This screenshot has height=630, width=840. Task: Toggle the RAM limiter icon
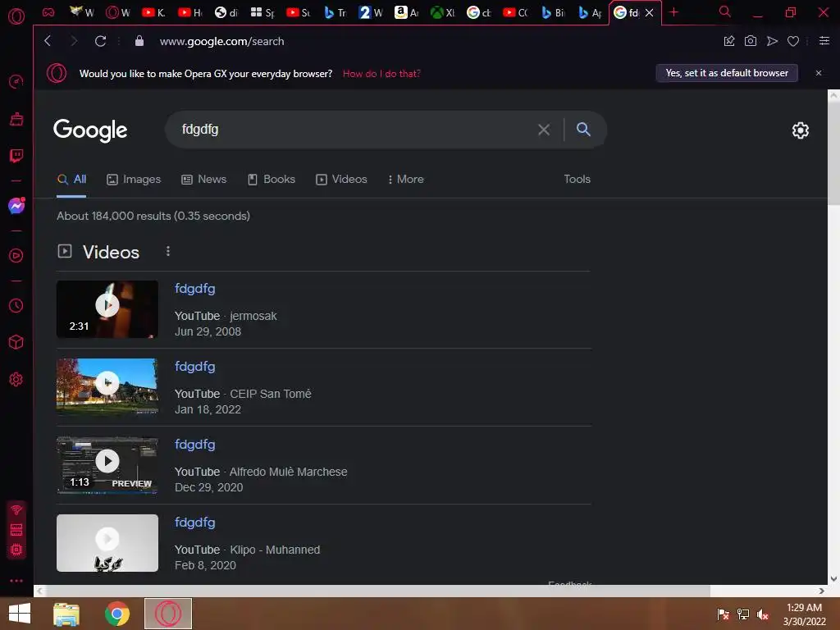coord(16,530)
